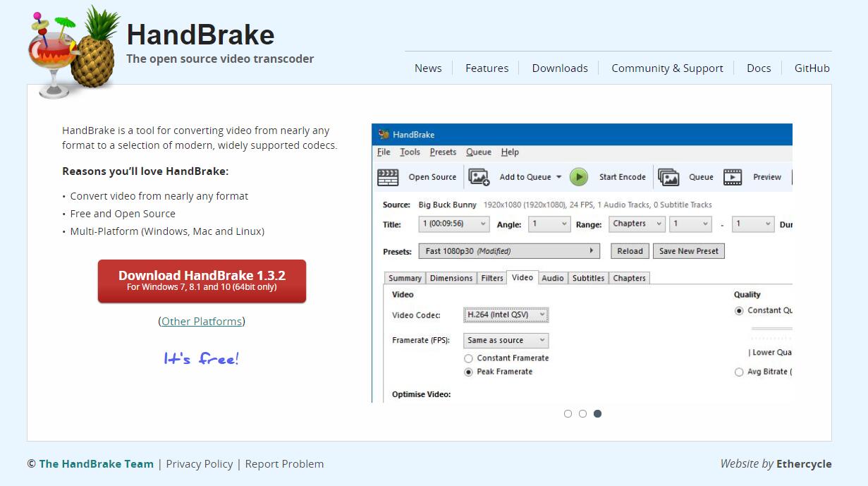868x486 pixels.
Task: Click the Open Source toolbar label
Action: tap(432, 177)
